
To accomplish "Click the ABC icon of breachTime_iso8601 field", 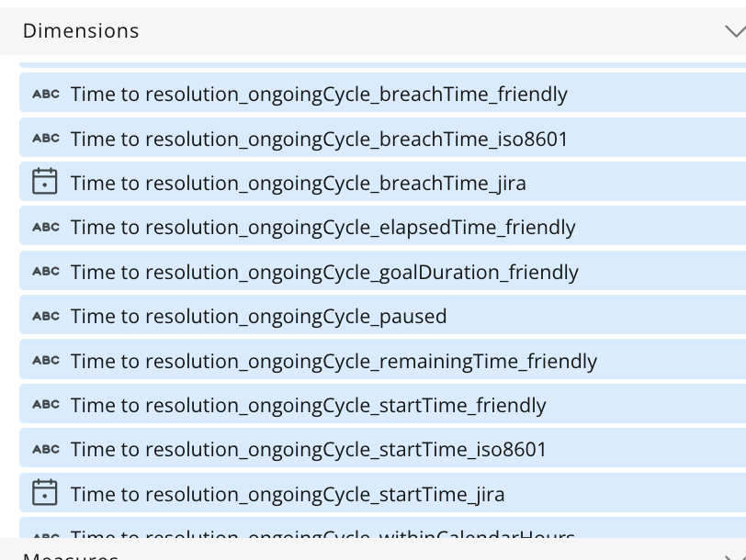I will point(46,139).
